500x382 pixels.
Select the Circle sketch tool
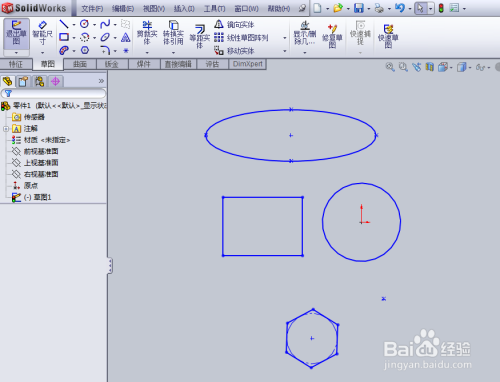(x=84, y=24)
